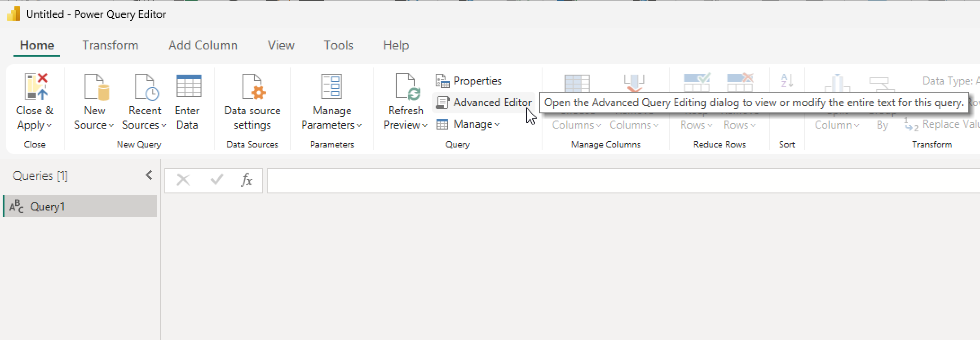Open Enter Data table icon

pos(189,86)
